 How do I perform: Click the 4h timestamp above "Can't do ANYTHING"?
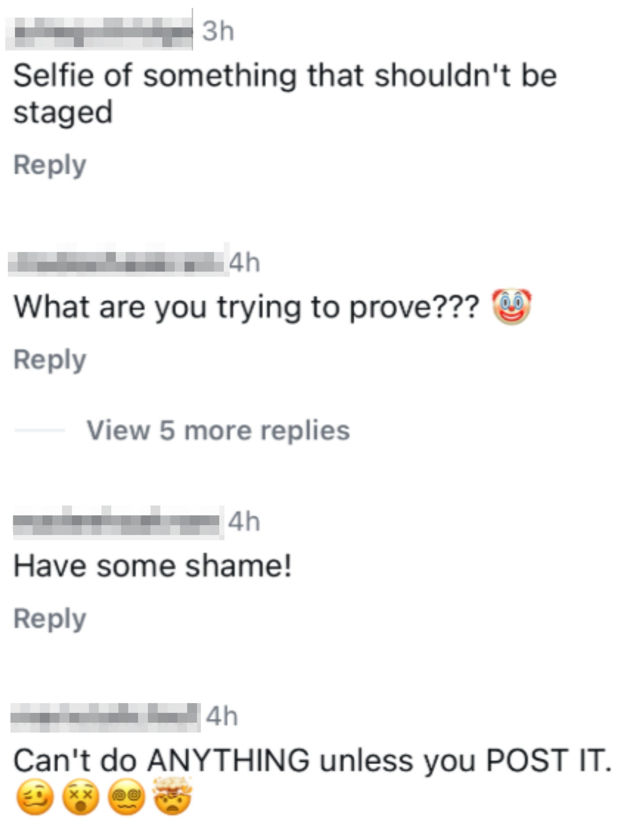tap(222, 716)
